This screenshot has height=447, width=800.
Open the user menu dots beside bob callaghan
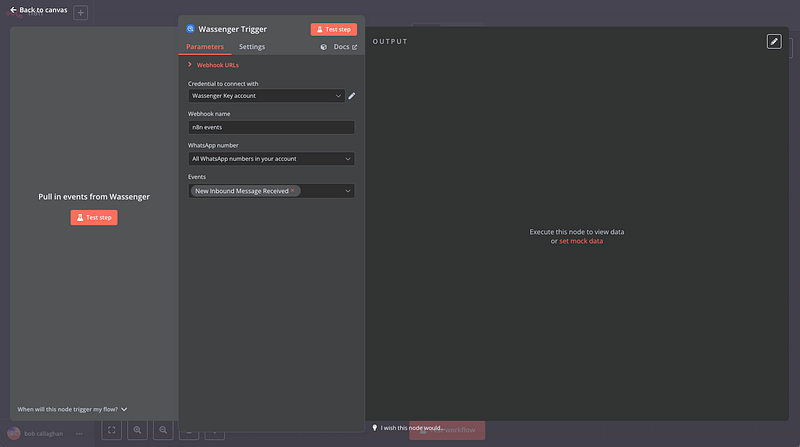coord(79,433)
